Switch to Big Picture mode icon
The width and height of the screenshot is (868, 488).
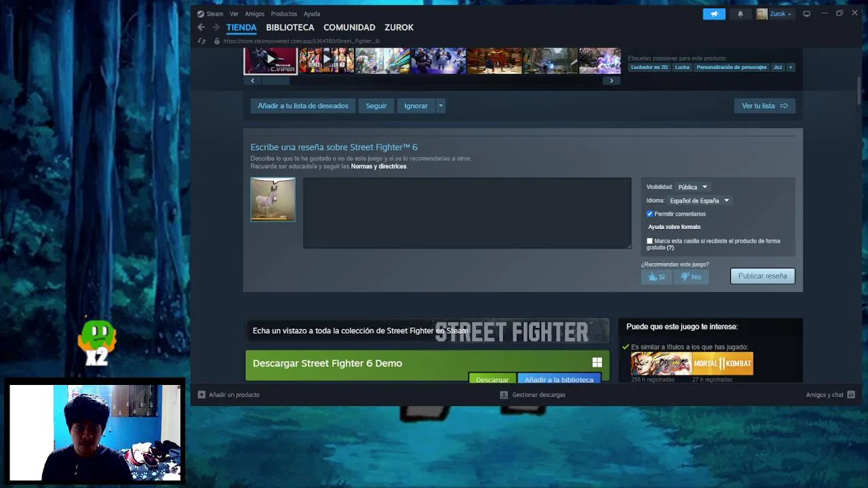click(806, 14)
